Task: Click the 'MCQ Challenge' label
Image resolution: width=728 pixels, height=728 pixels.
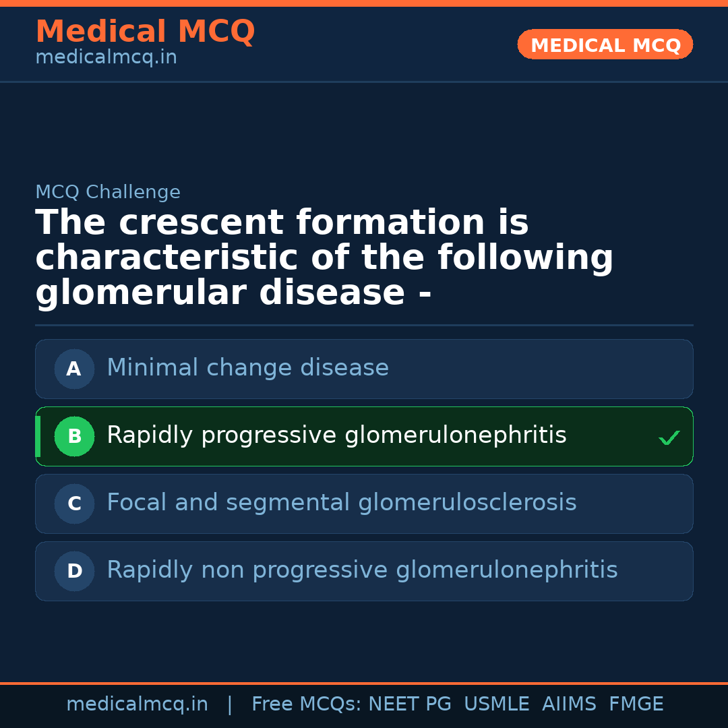Action: click(x=108, y=192)
